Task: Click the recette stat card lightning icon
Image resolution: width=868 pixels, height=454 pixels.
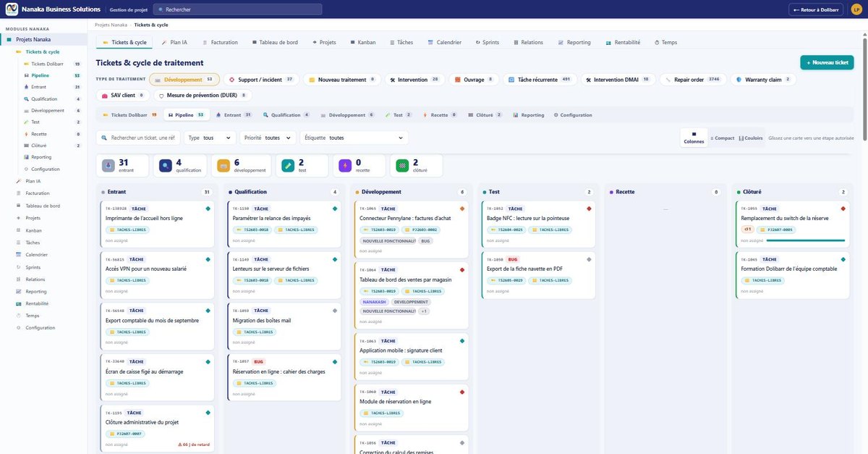Action: 346,166
